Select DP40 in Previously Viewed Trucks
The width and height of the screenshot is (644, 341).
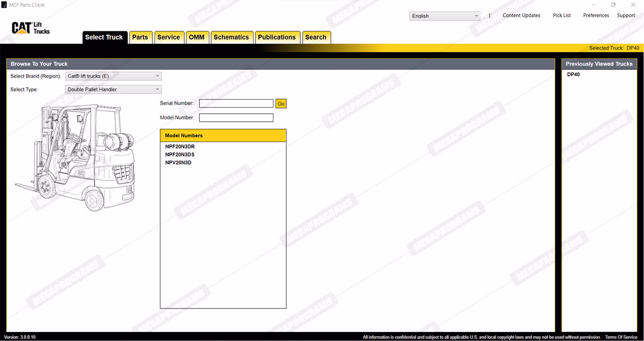(x=573, y=75)
